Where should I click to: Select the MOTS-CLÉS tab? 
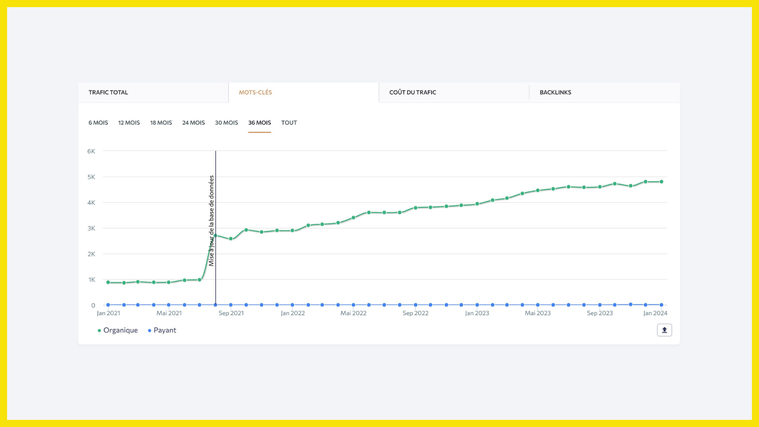point(255,92)
